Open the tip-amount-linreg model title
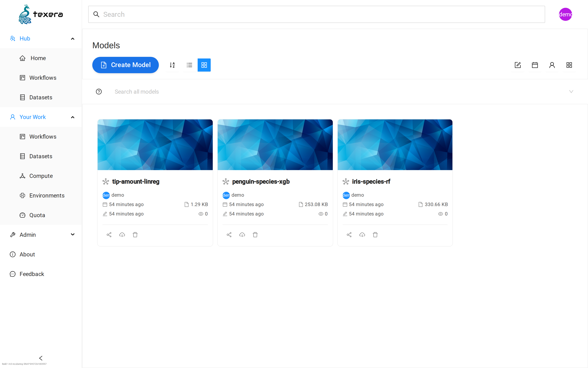Screen dimensions: 588x368 (136, 182)
